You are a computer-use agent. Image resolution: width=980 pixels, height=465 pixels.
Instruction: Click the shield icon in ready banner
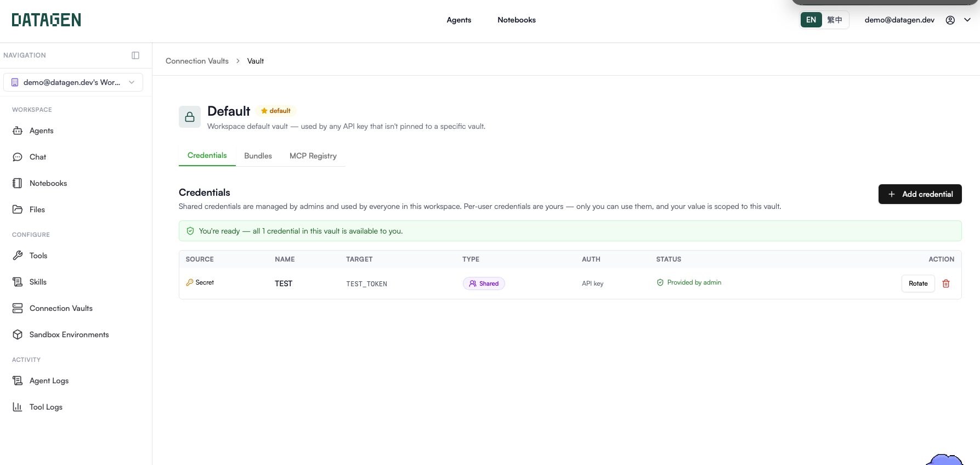[x=190, y=231]
